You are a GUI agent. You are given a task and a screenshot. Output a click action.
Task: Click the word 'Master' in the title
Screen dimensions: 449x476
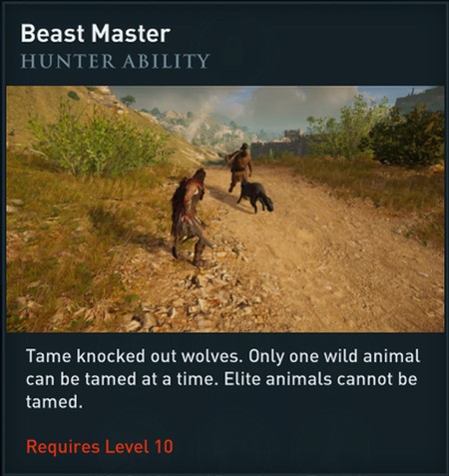coord(131,34)
